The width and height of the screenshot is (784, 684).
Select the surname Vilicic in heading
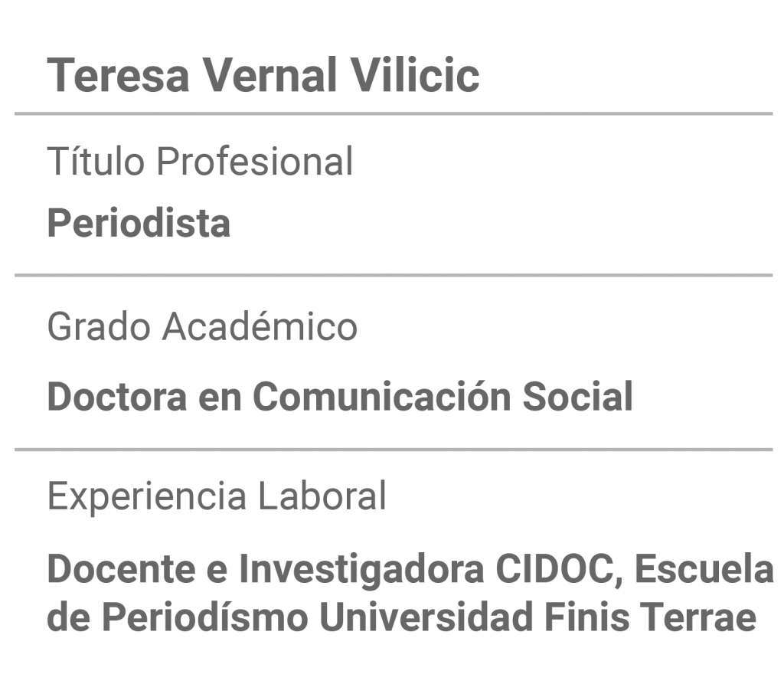click(414, 75)
